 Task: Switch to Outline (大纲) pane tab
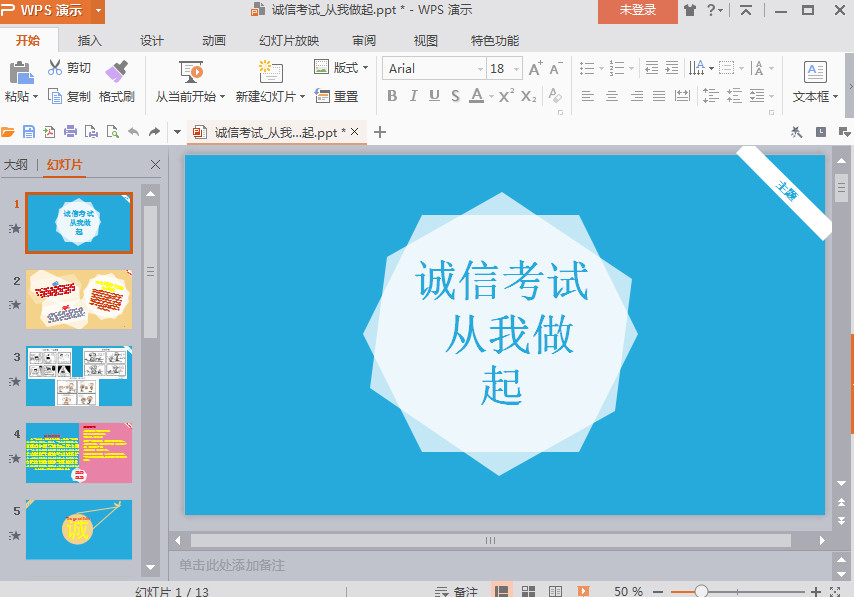[x=15, y=165]
